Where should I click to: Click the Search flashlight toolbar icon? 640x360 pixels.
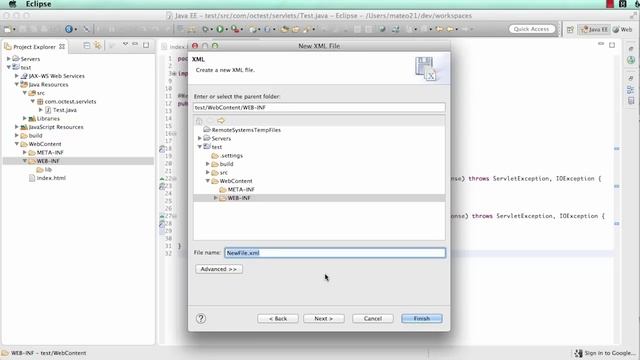(307, 29)
